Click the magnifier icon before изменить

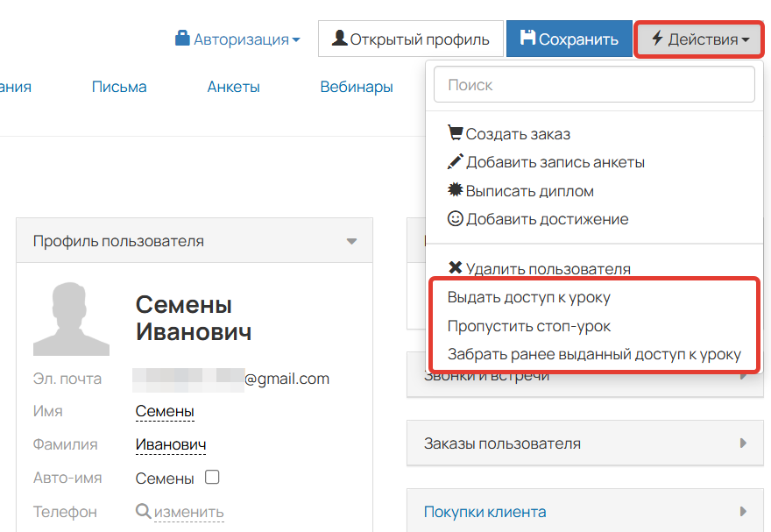click(x=144, y=512)
